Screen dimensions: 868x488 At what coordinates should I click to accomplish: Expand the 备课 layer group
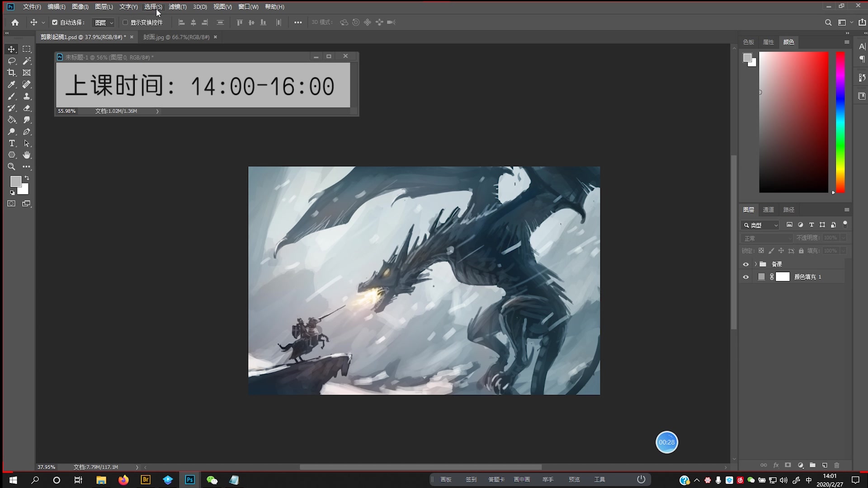(x=755, y=264)
